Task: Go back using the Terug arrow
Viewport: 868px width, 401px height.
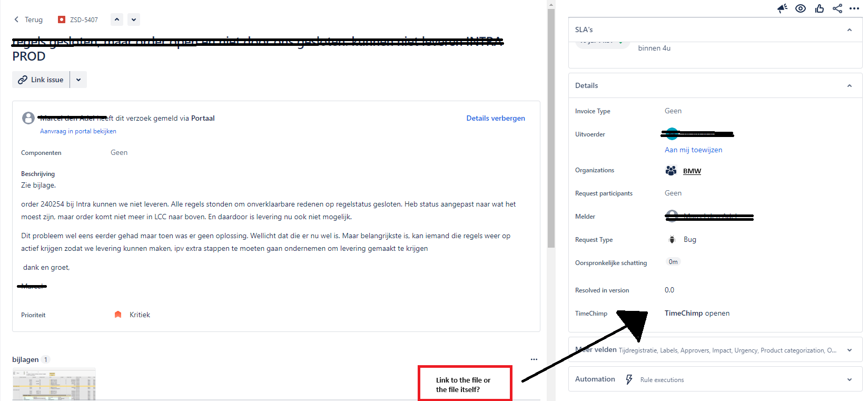Action: 28,19
